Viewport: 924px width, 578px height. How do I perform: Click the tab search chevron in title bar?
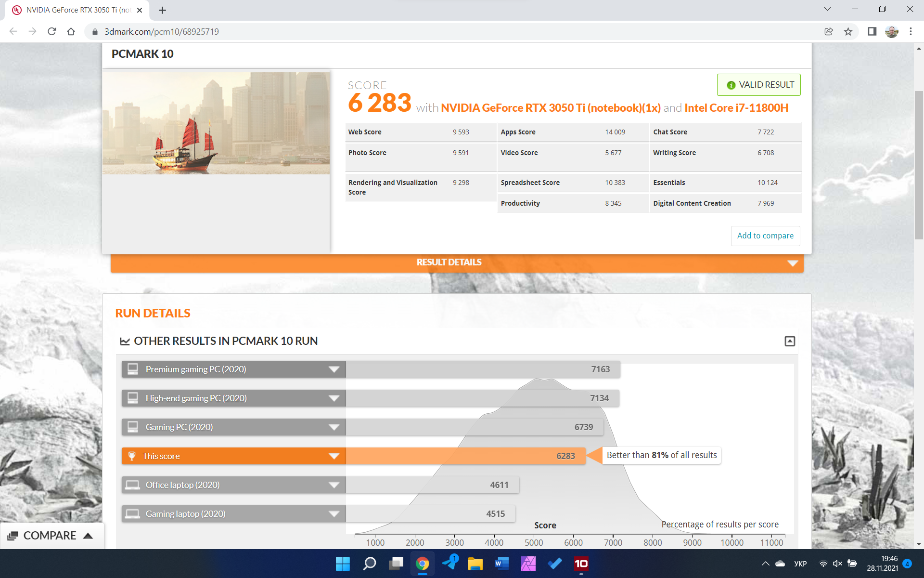point(827,9)
